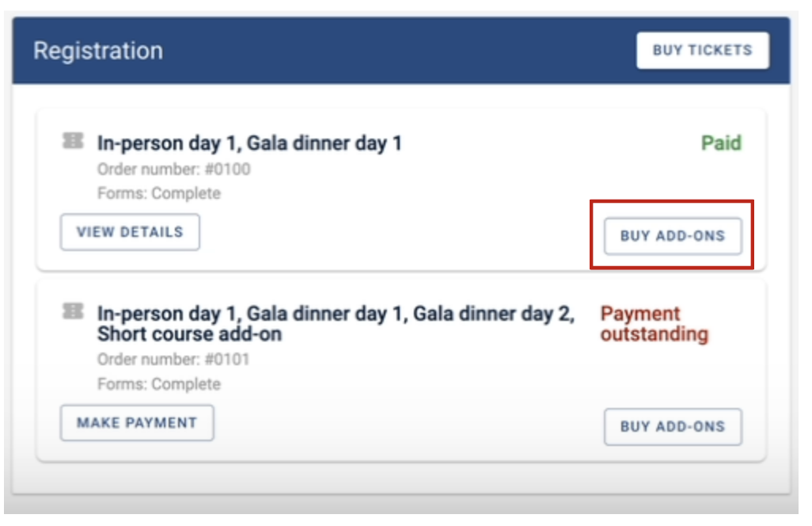
Task: Click the title containing 'Short course add-on'
Action: (336, 324)
